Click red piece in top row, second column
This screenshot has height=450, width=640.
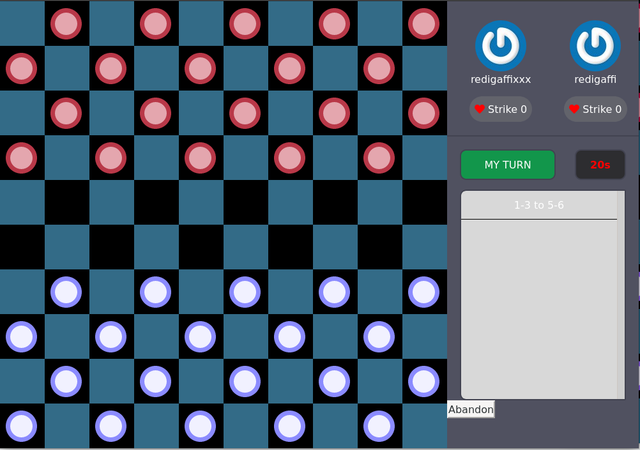click(x=66, y=24)
